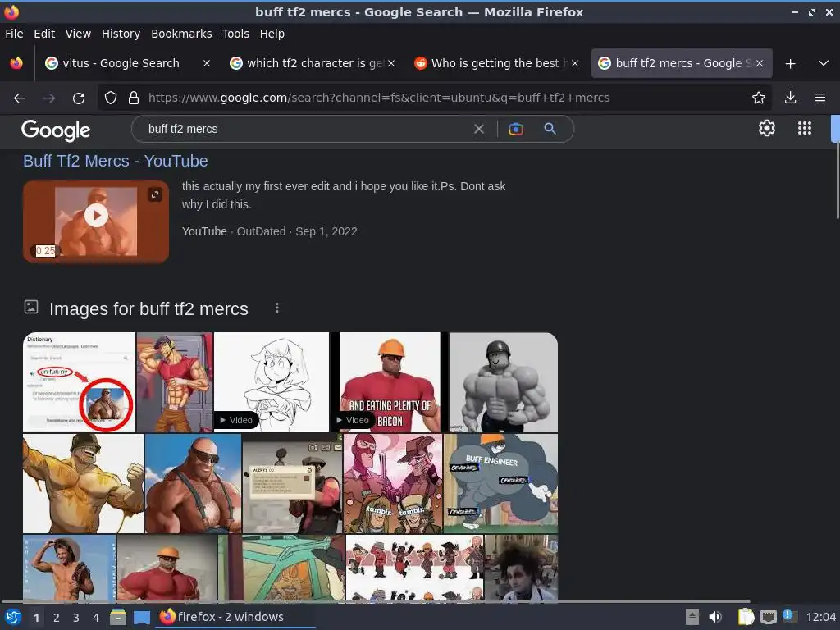Open the History menu

(x=121, y=34)
